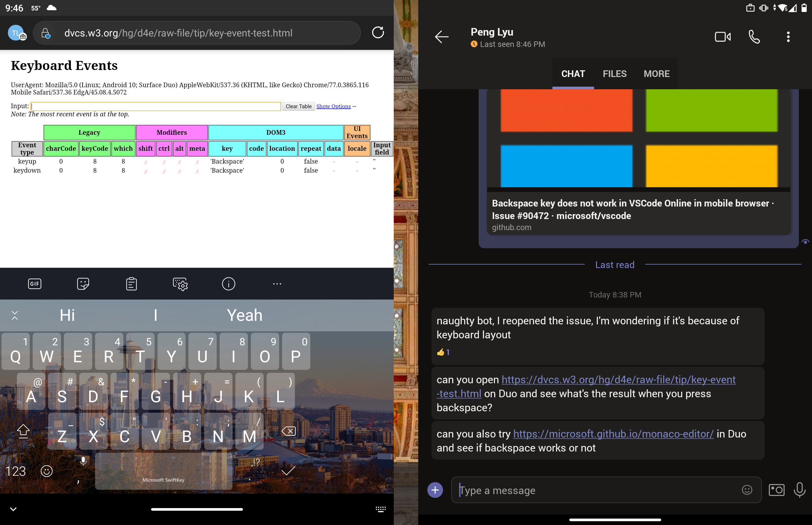Start a video call with Peng Lyu
The height and width of the screenshot is (525, 812).
tap(723, 37)
